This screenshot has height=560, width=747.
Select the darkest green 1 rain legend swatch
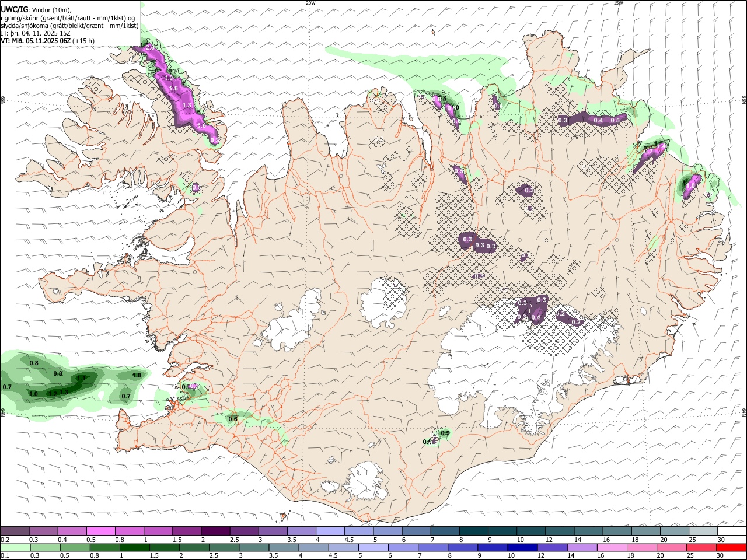click(135, 547)
